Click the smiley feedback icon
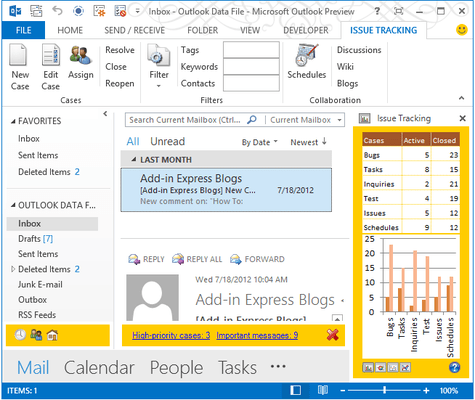The width and height of the screenshot is (475, 400). click(462, 30)
